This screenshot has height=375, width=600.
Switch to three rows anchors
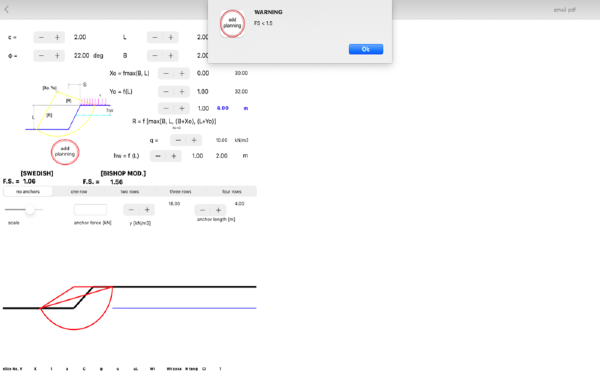pyautogui.click(x=181, y=191)
